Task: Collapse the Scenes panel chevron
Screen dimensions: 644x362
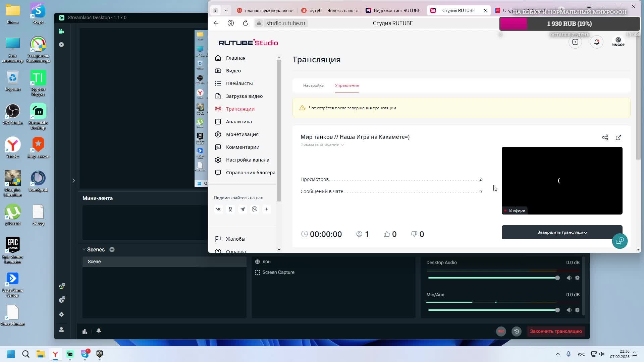Action: tap(84, 250)
